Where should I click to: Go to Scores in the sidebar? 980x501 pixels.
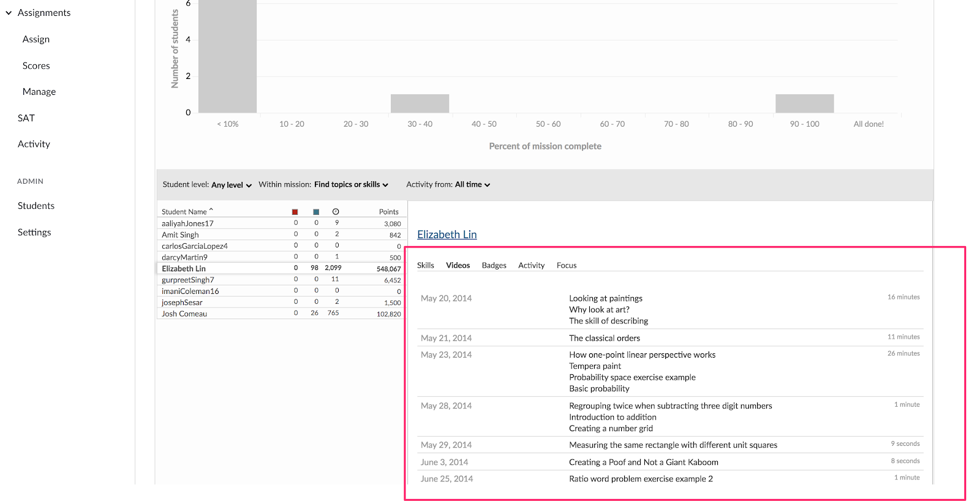coord(36,66)
